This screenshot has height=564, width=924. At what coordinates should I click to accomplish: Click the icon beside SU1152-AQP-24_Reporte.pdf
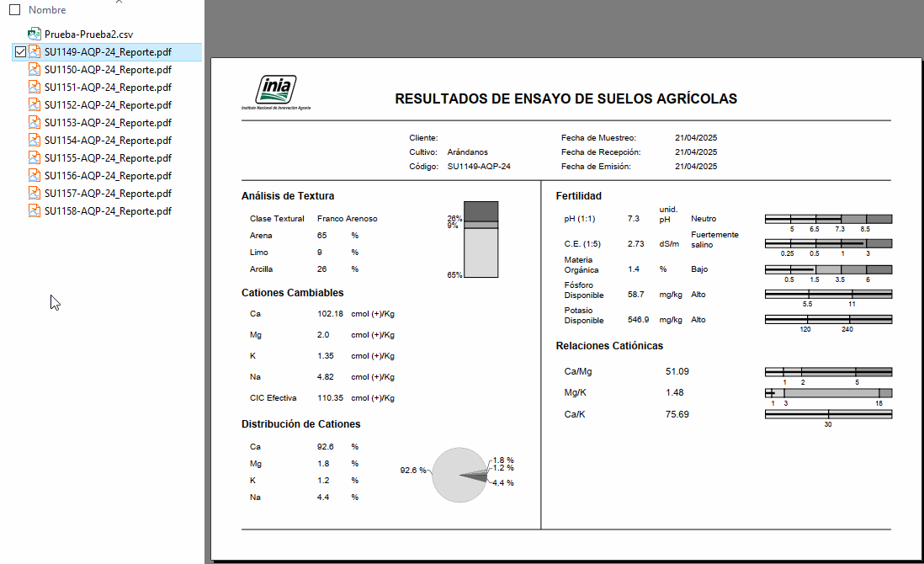pyautogui.click(x=35, y=105)
